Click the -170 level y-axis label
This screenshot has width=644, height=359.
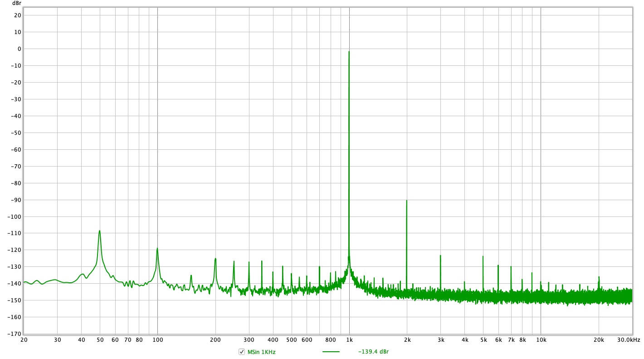[x=15, y=334]
